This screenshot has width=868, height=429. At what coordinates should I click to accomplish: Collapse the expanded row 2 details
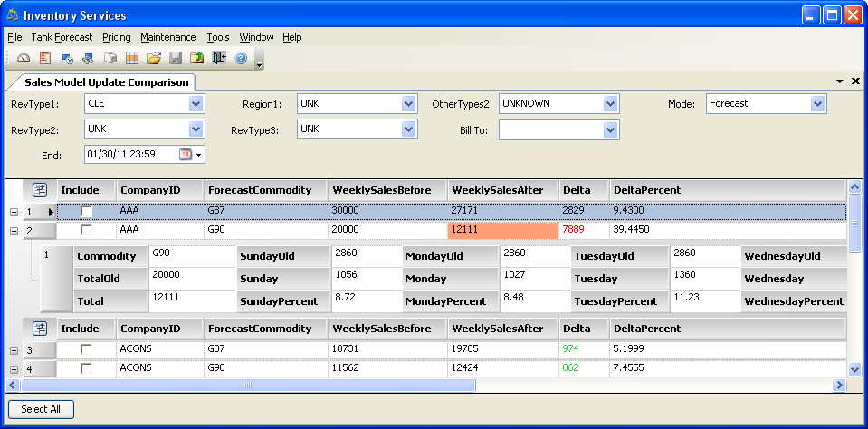point(13,231)
